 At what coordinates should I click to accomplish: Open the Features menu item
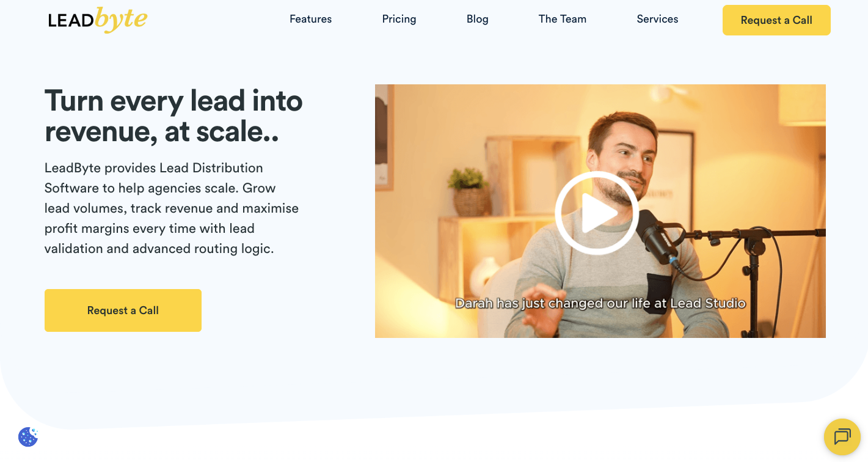[310, 19]
